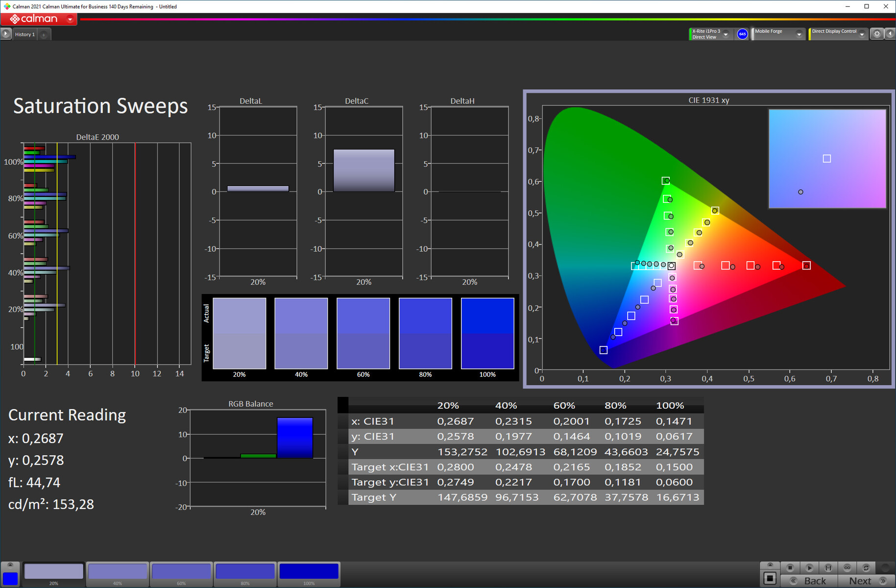The width and height of the screenshot is (896, 588).
Task: Add a new history tab
Action: coord(44,34)
